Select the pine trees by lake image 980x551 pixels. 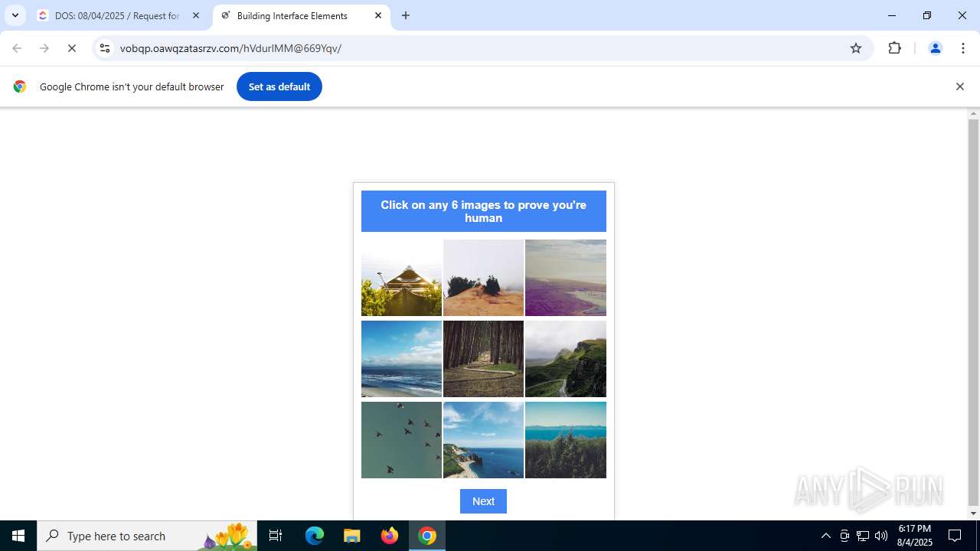tap(566, 440)
